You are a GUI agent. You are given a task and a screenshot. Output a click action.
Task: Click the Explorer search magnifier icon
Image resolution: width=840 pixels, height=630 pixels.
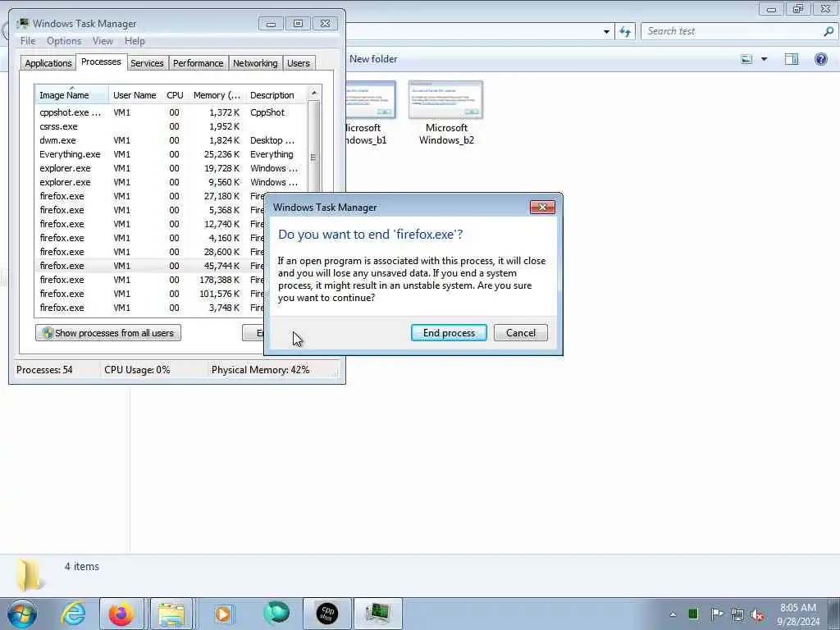click(829, 31)
